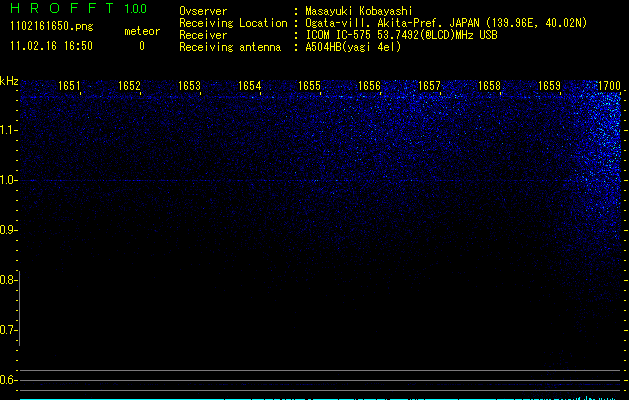Viewport: 629px width, 400px height.
Task: Click the 1.1 kHz axis label
Action: (8, 130)
